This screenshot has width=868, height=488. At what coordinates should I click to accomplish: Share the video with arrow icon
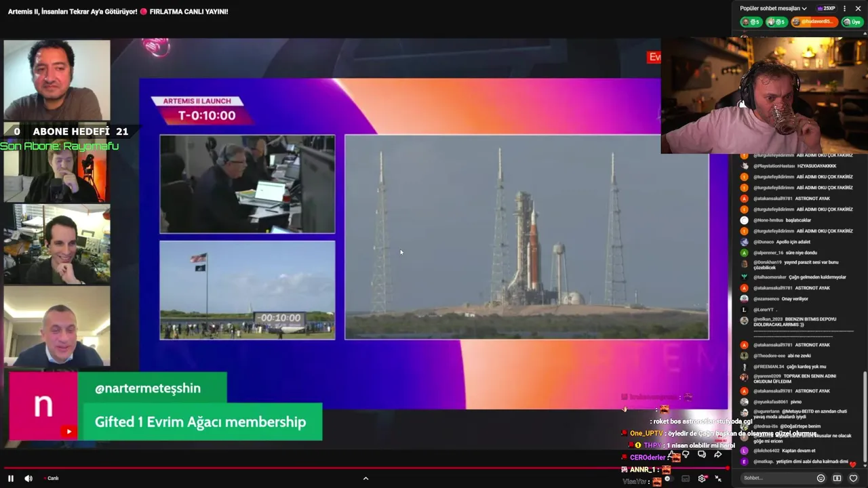718,455
